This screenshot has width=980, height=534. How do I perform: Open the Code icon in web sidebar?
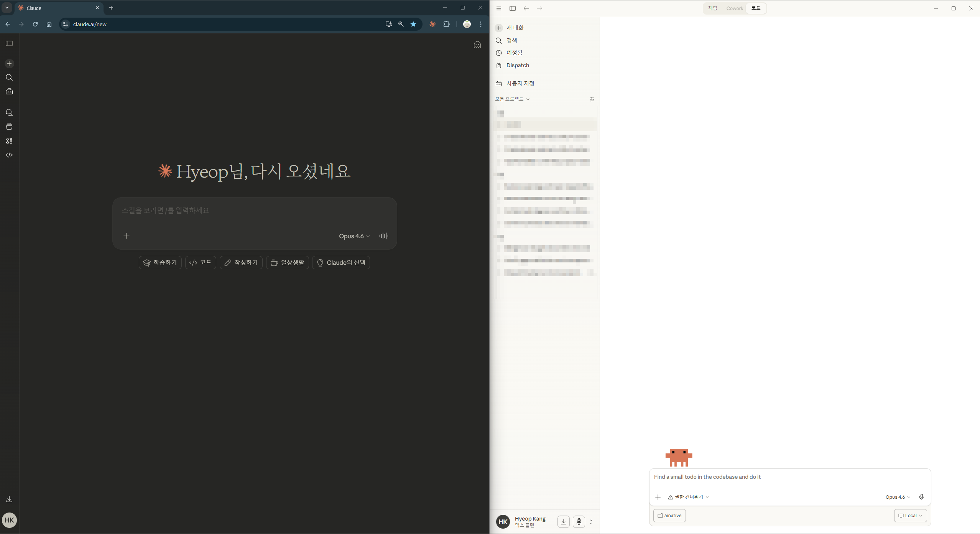pyautogui.click(x=9, y=155)
